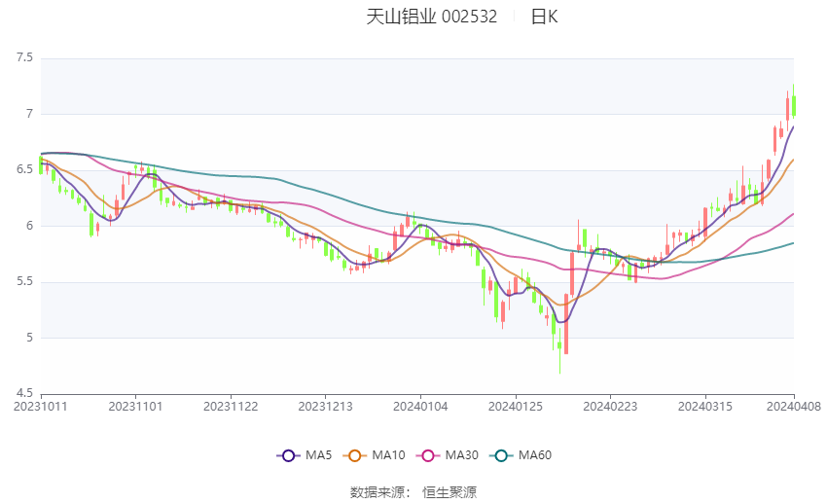827x504 pixels.
Task: Click the data source text 恒生聚源
Action: 449,492
